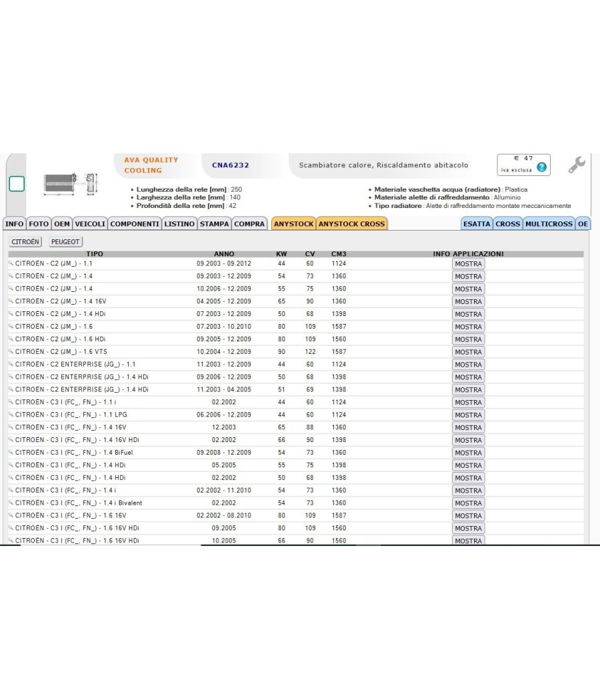Click magnifier icon for C3 I 1.1 i row
This screenshot has height=700, width=600.
[11, 402]
